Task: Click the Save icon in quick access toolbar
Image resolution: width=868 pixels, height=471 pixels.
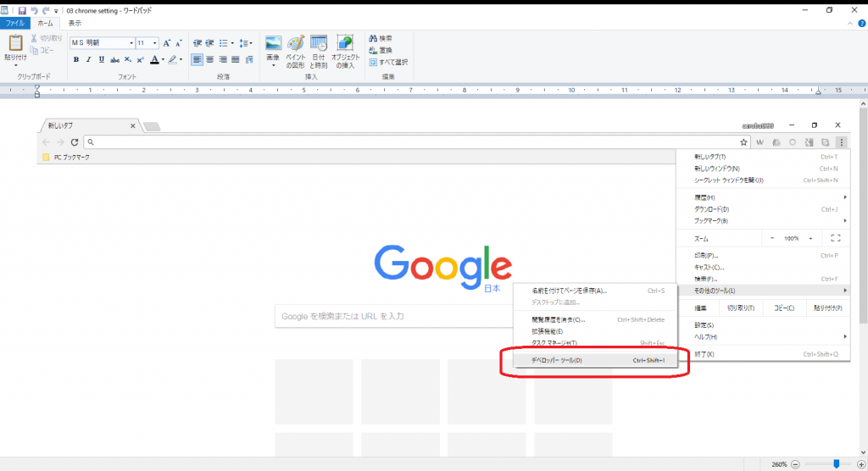Action: 21,10
